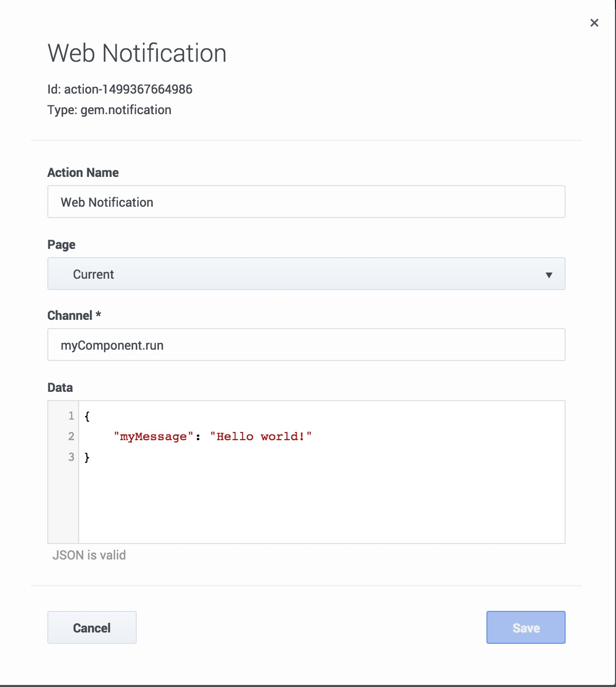Close the Web Notification dialog

pos(594,23)
